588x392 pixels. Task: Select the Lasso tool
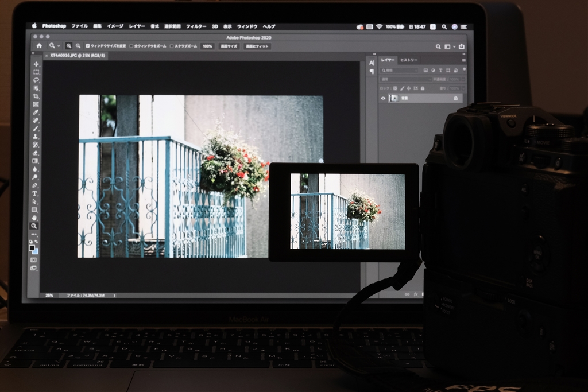click(35, 79)
